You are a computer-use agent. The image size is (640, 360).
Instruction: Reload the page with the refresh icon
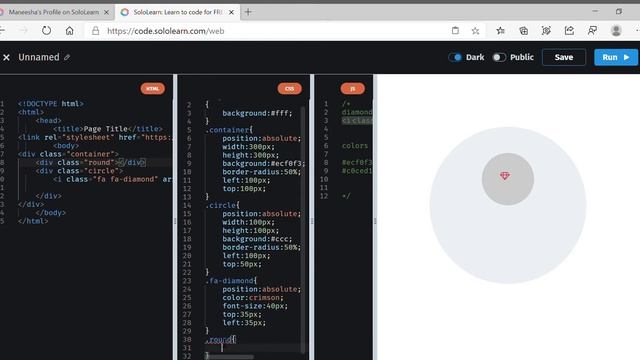coord(47,31)
